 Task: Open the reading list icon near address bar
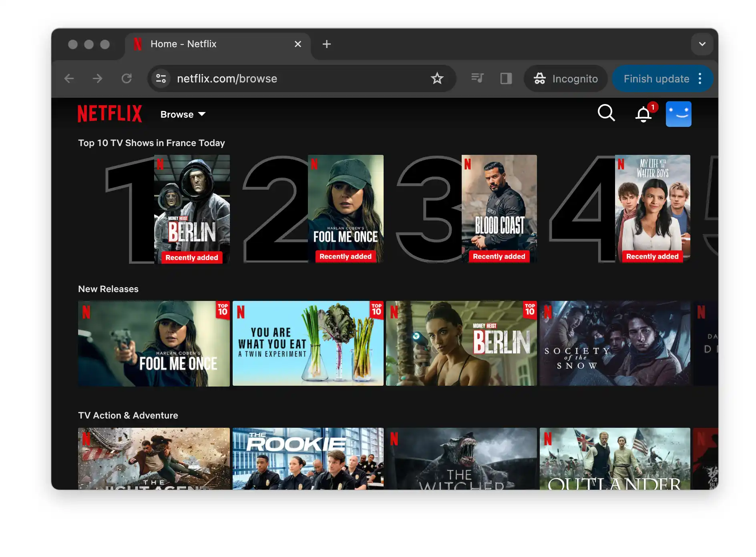click(x=477, y=78)
